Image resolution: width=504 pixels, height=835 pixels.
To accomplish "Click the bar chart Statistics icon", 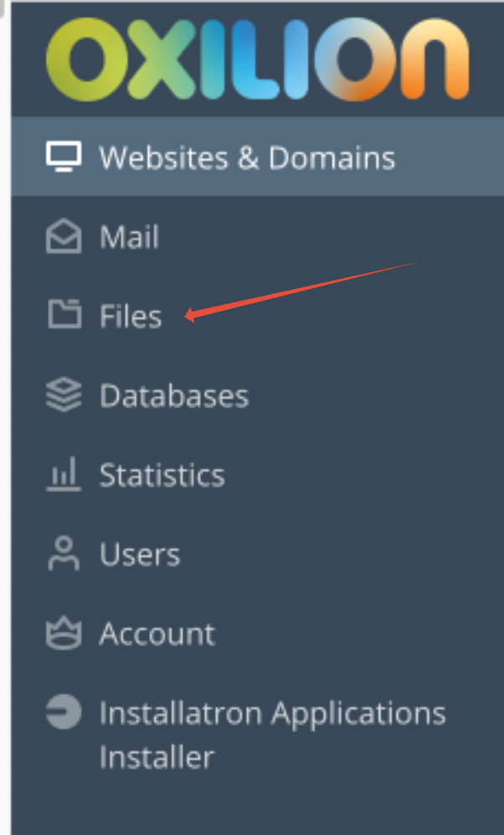I will (64, 473).
